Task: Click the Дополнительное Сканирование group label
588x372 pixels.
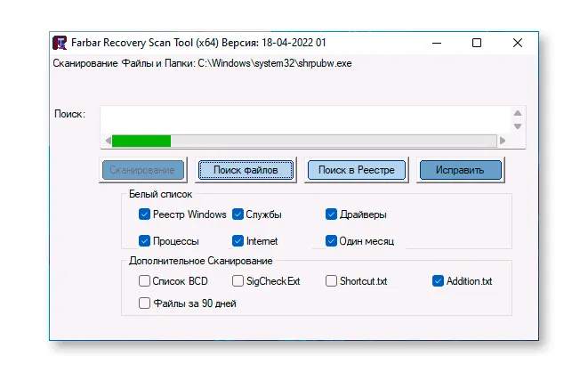Action: [x=201, y=261]
